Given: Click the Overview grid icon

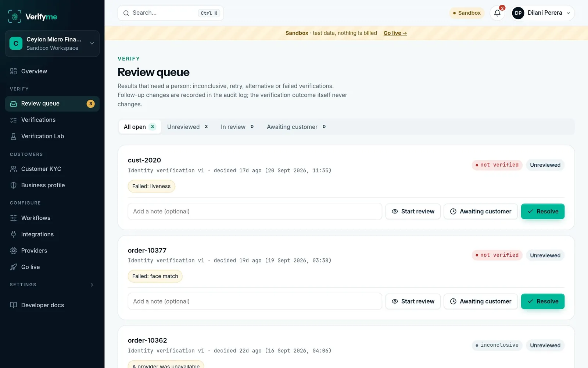Looking at the screenshot, I should [14, 71].
